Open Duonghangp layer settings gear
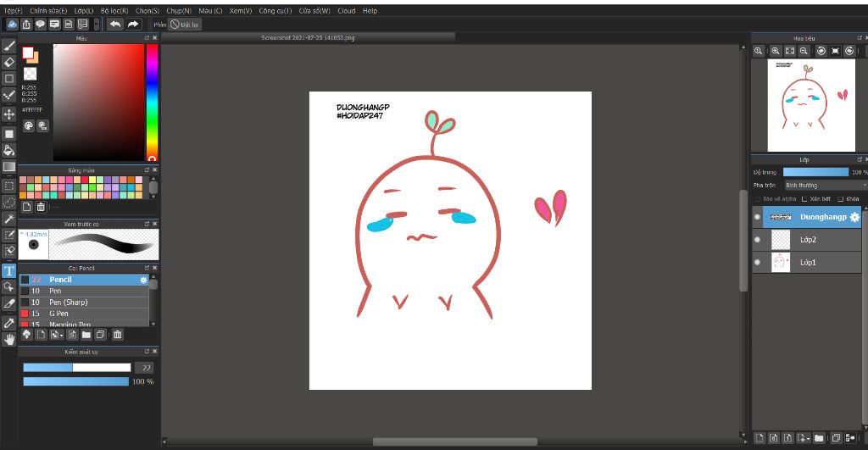The height and width of the screenshot is (450, 868). tap(854, 217)
